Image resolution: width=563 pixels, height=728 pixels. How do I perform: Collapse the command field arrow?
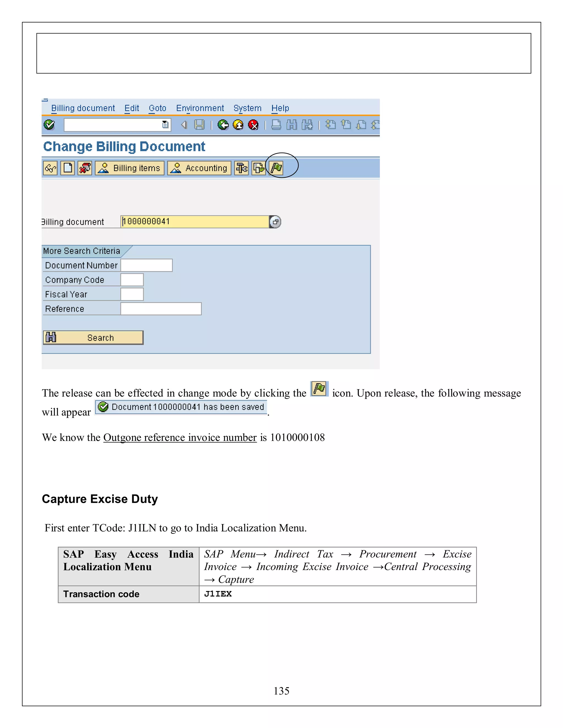[184, 125]
